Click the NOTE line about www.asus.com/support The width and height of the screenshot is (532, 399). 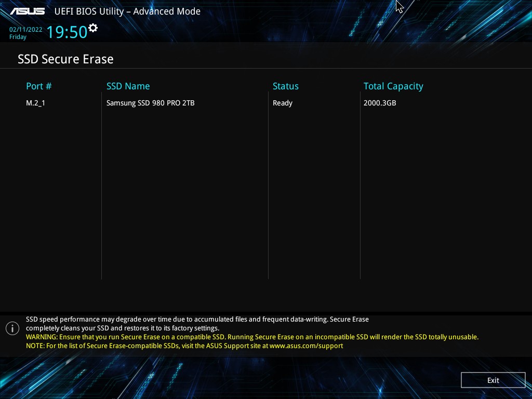[184, 345]
